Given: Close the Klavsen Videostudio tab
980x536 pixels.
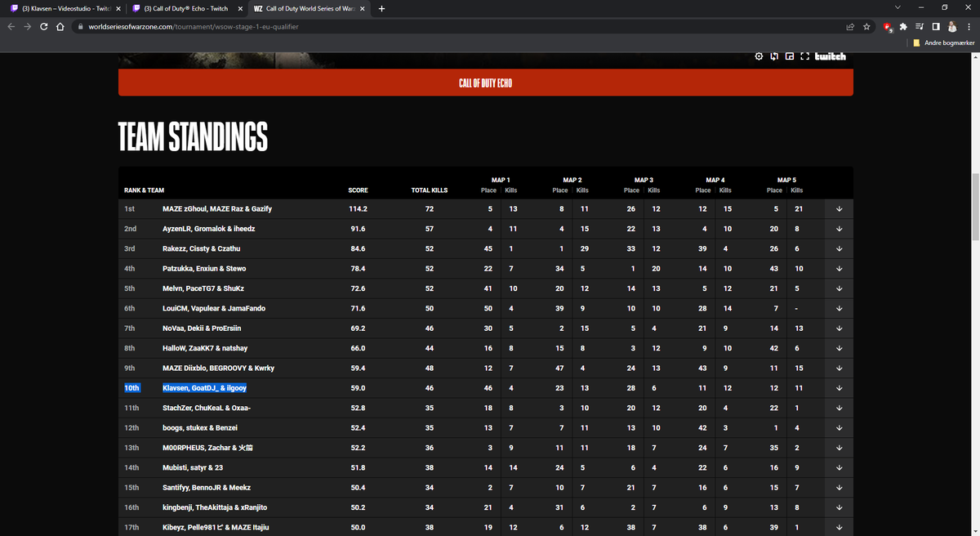Looking at the screenshot, I should [x=118, y=9].
